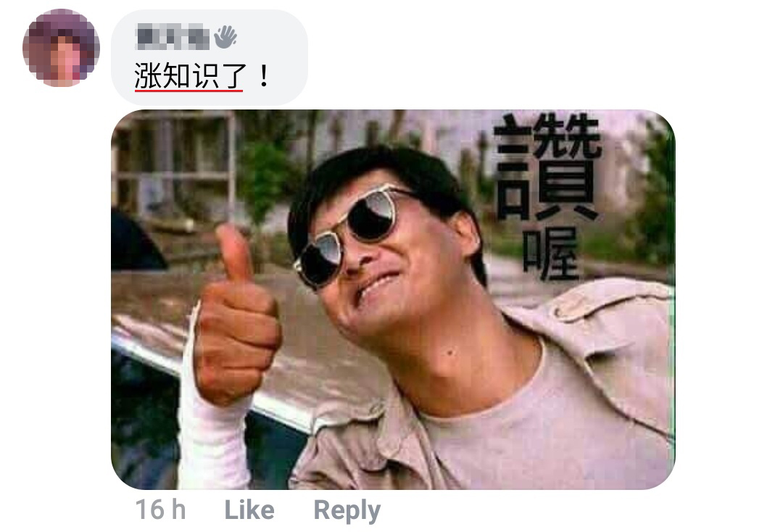783x532 pixels.
Task: Click the raised thumb in the picture
Action: coord(233,254)
